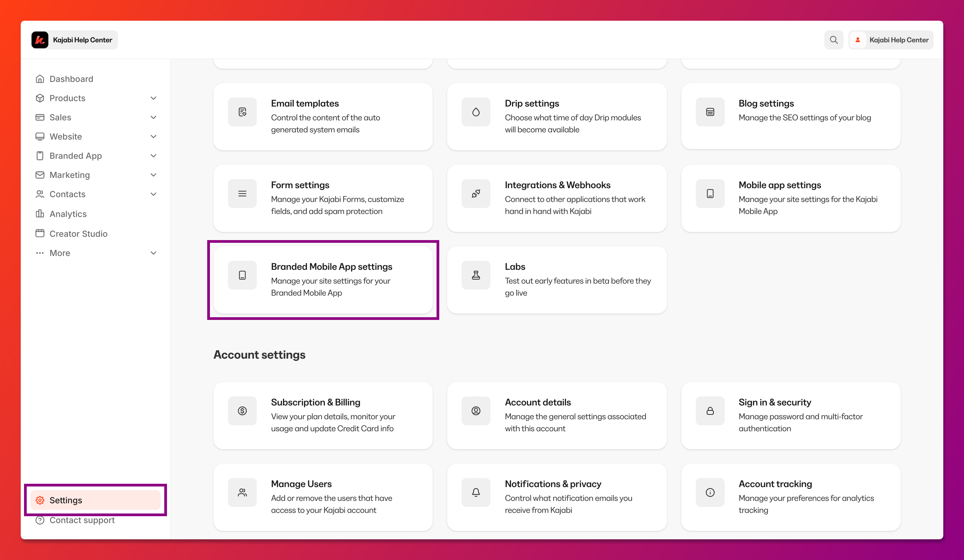Click the Subscription & Billing dollar icon
Screen dimensions: 964x560
click(242, 411)
